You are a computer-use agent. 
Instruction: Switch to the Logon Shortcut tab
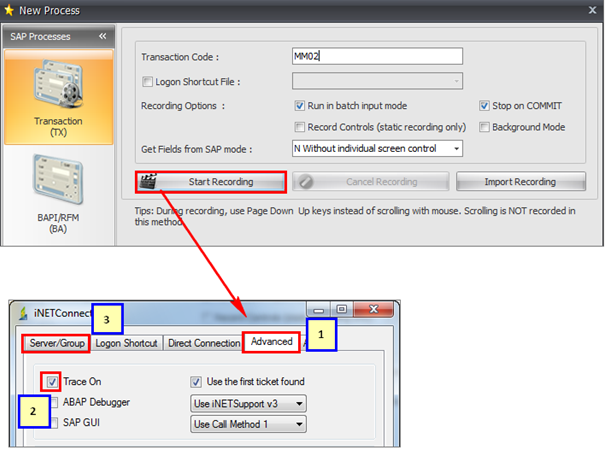126,343
